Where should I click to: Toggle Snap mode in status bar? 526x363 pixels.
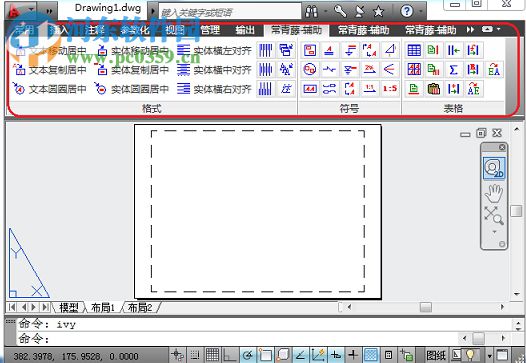point(194,355)
